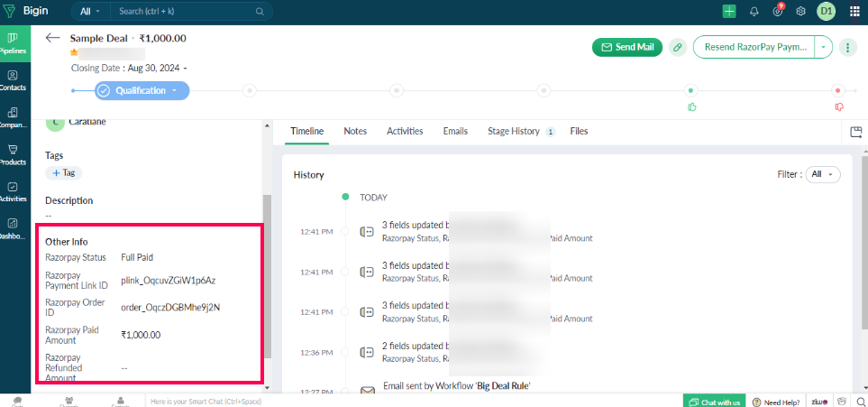This screenshot has height=407, width=868.
Task: Click the thumbs-up won stage icon
Action: (691, 107)
